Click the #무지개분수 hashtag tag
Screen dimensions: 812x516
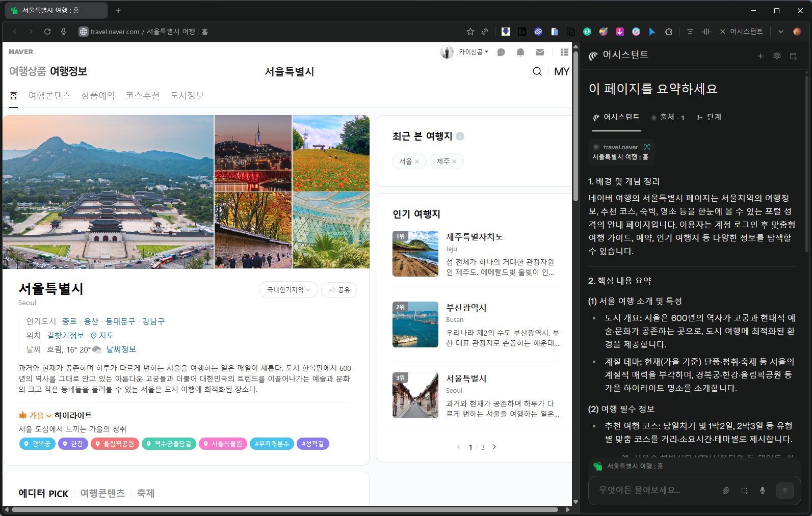tap(272, 444)
